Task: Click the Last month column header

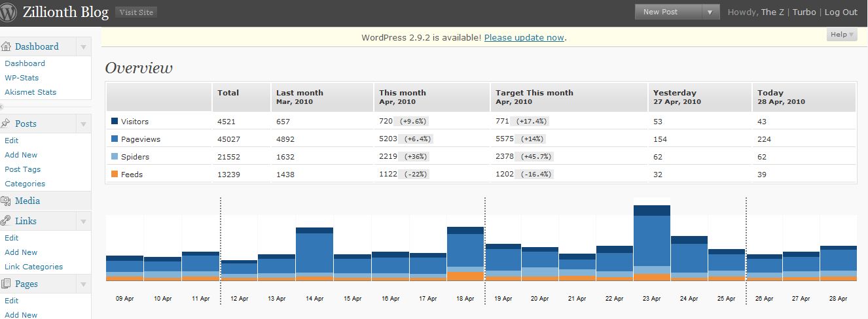Action: click(x=322, y=97)
